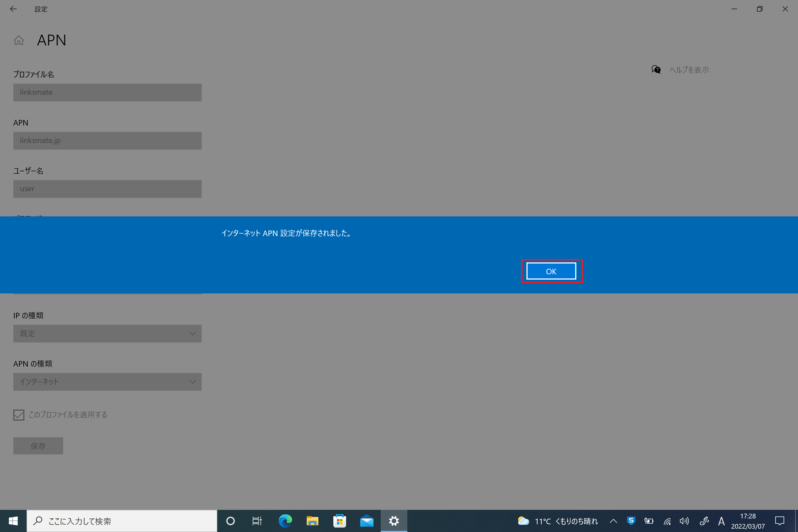This screenshot has width=798, height=532.
Task: Show hidden system tray icons
Action: (613, 521)
